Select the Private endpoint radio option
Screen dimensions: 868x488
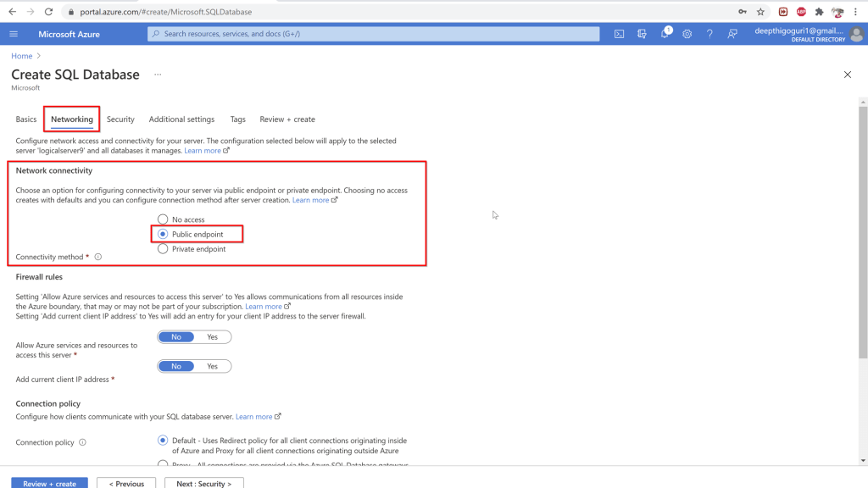coord(164,249)
